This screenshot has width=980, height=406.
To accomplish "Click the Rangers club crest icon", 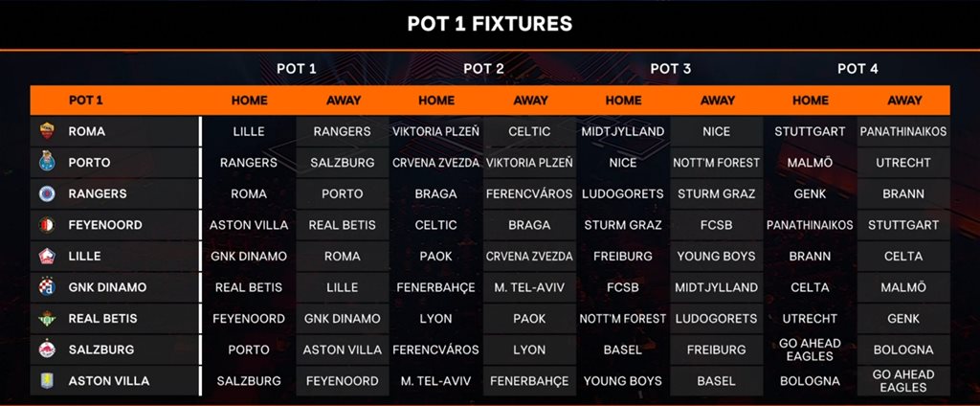I will [47, 193].
